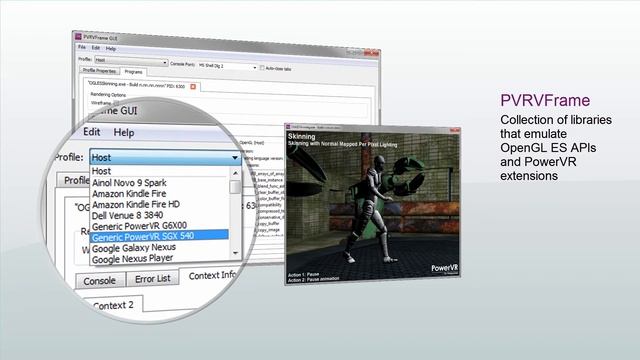Click the scroll-up arrow in the profile list
Screen dimensions: 640x360
click(x=235, y=173)
